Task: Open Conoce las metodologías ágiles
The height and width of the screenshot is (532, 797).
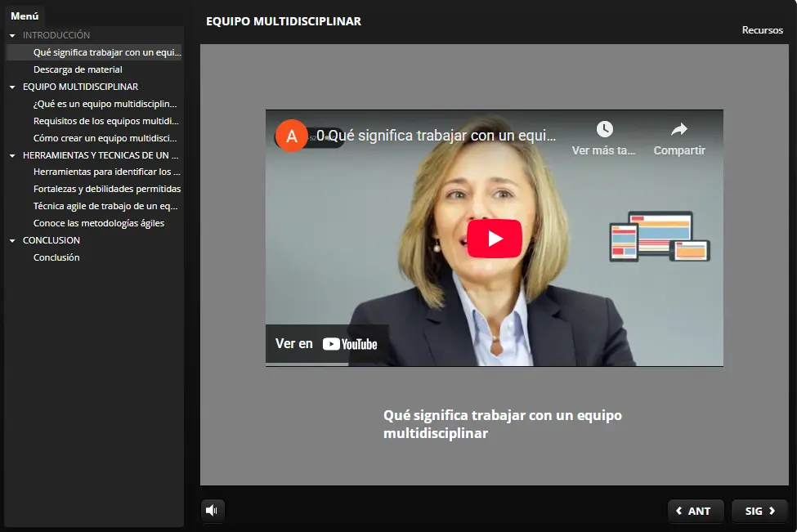Action: point(98,223)
